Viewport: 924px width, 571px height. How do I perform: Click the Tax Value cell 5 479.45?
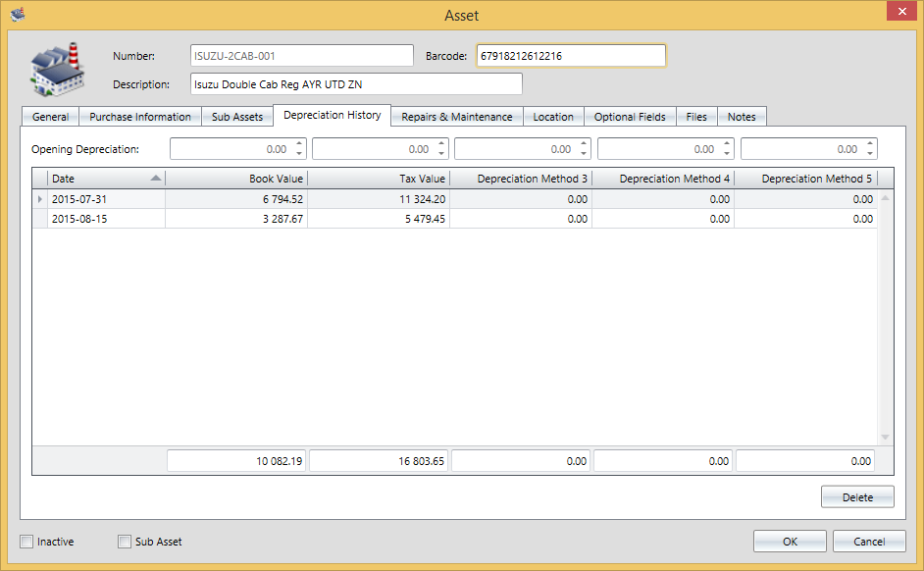point(379,219)
